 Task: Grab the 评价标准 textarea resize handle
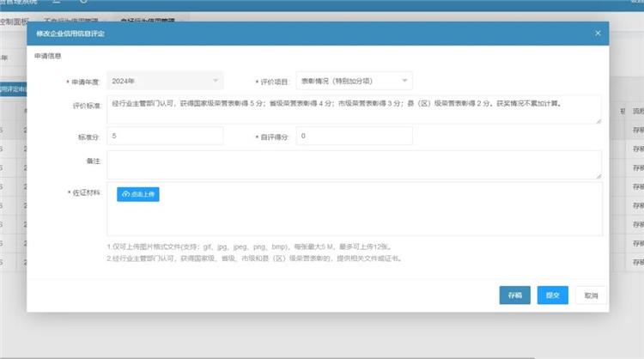pos(598,120)
